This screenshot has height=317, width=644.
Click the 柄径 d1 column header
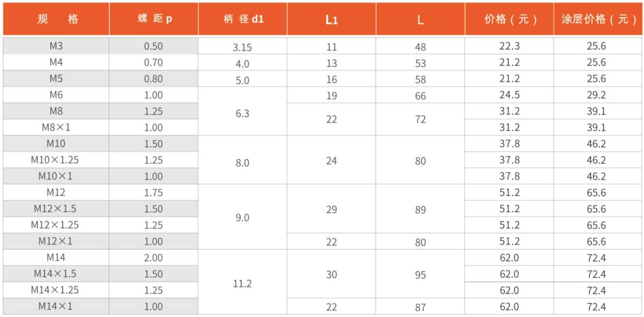pos(242,19)
